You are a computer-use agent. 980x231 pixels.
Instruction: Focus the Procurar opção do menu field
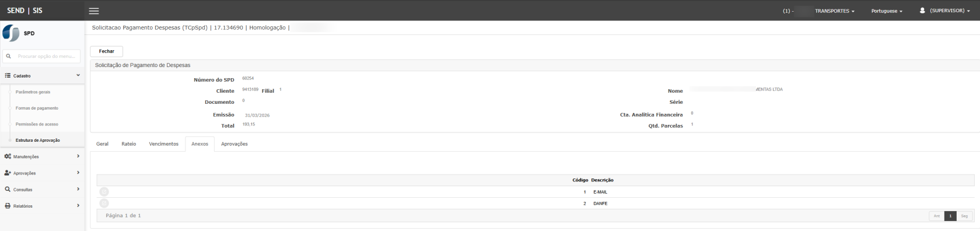pos(41,56)
